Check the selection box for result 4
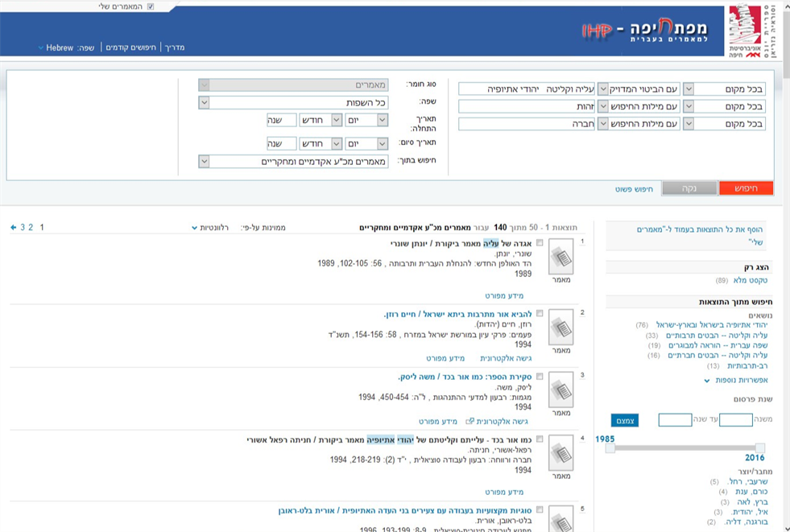 540,439
